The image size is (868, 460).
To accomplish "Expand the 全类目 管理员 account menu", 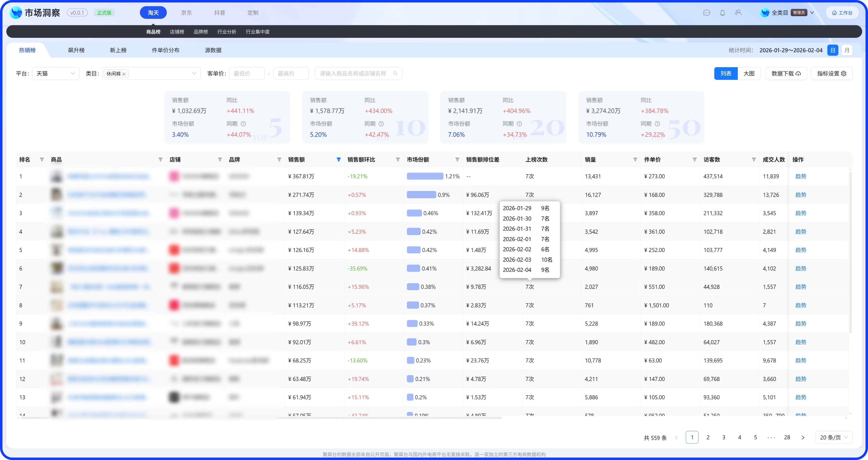I will coord(812,13).
